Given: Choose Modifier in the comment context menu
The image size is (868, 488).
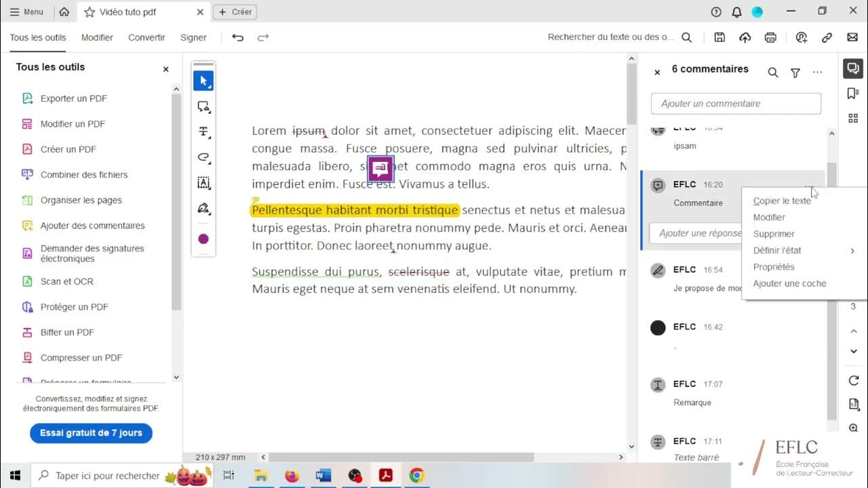Looking at the screenshot, I should pyautogui.click(x=769, y=218).
